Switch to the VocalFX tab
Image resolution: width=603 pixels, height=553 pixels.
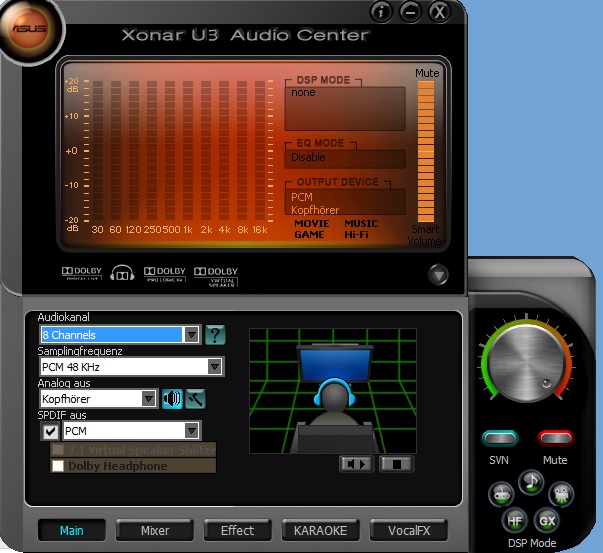tap(409, 531)
